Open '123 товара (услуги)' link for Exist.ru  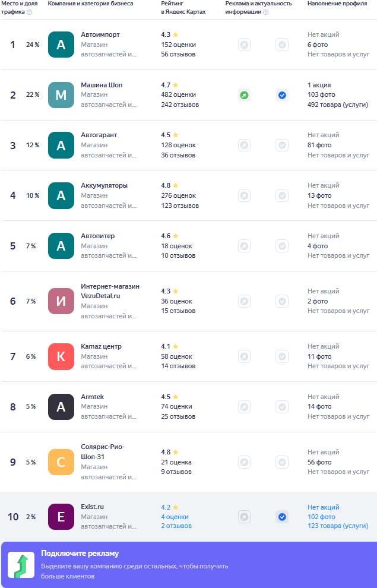(338, 526)
